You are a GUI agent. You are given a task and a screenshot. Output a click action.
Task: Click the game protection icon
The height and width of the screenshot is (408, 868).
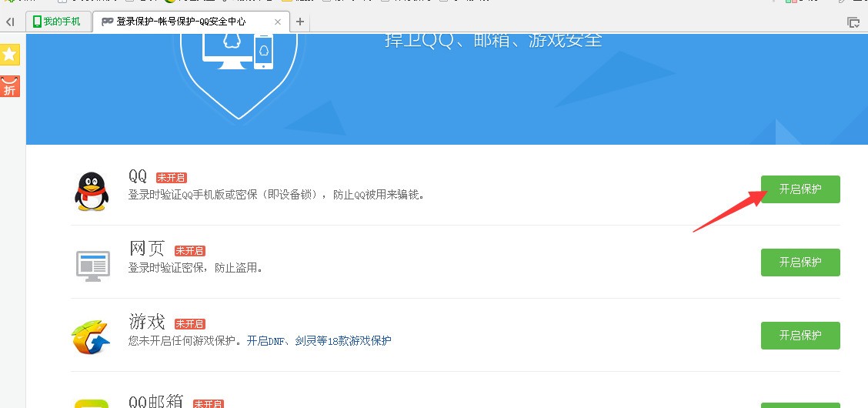tap(91, 337)
